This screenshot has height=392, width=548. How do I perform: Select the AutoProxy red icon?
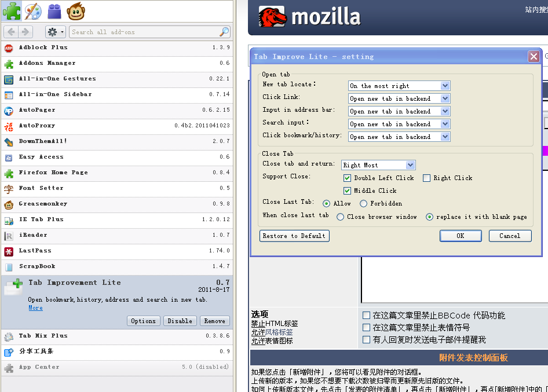(x=9, y=126)
